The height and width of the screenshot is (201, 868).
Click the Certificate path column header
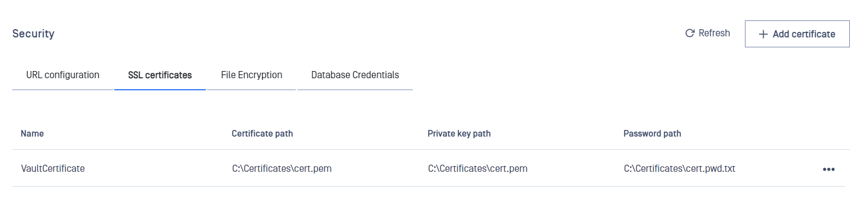point(262,133)
